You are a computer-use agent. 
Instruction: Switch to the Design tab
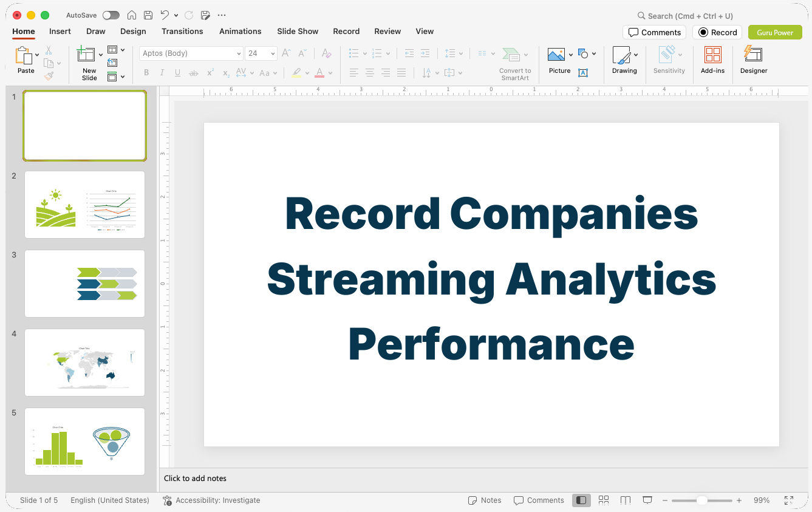[x=133, y=32]
